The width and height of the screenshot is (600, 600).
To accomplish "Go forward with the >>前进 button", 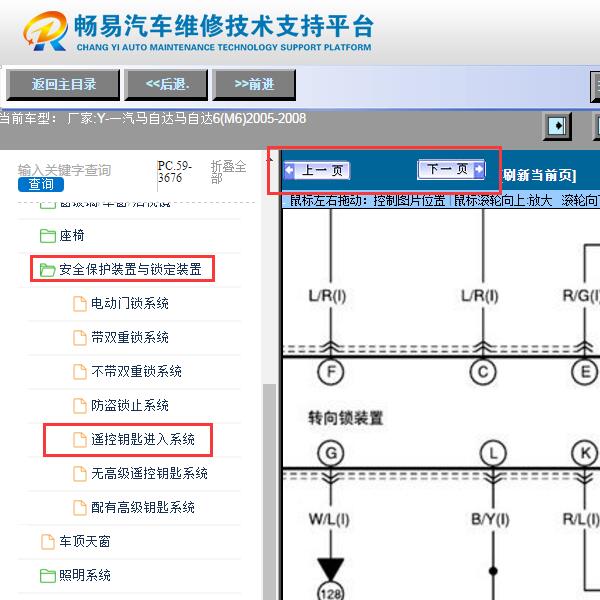I will (254, 85).
